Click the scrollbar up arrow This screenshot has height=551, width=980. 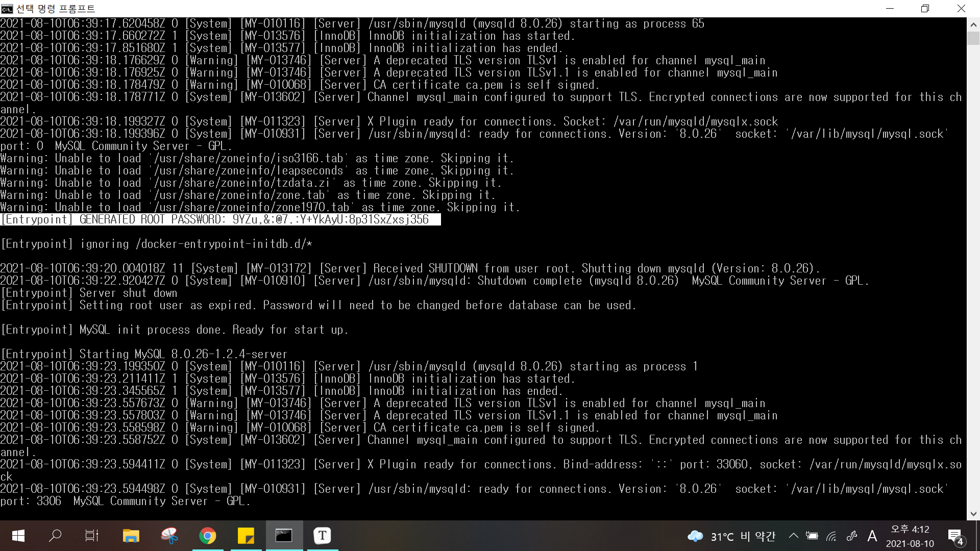coord(973,23)
